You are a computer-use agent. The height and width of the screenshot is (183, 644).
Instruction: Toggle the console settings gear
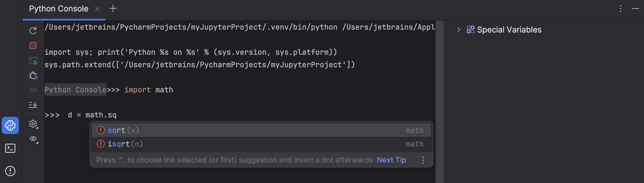coord(33,124)
